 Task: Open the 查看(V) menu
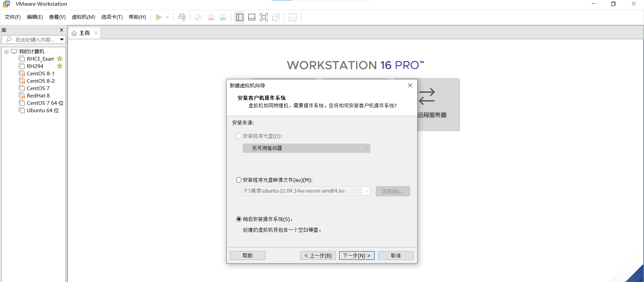57,17
